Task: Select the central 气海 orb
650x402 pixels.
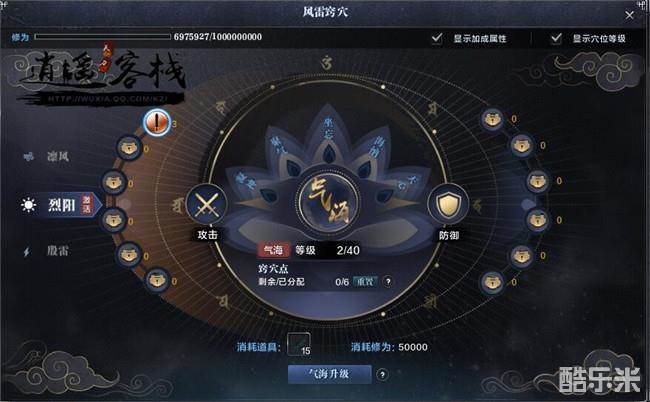Action: (x=328, y=203)
